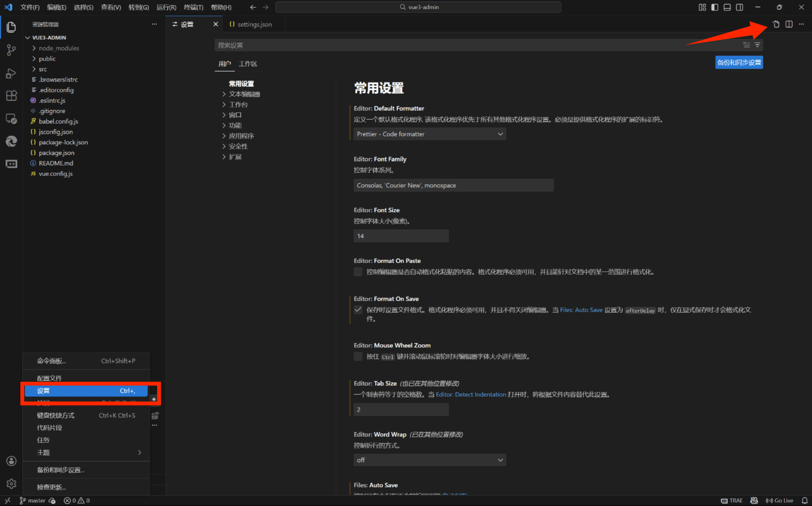Split the editor using the split icon
This screenshot has width=812, height=506.
[x=789, y=24]
